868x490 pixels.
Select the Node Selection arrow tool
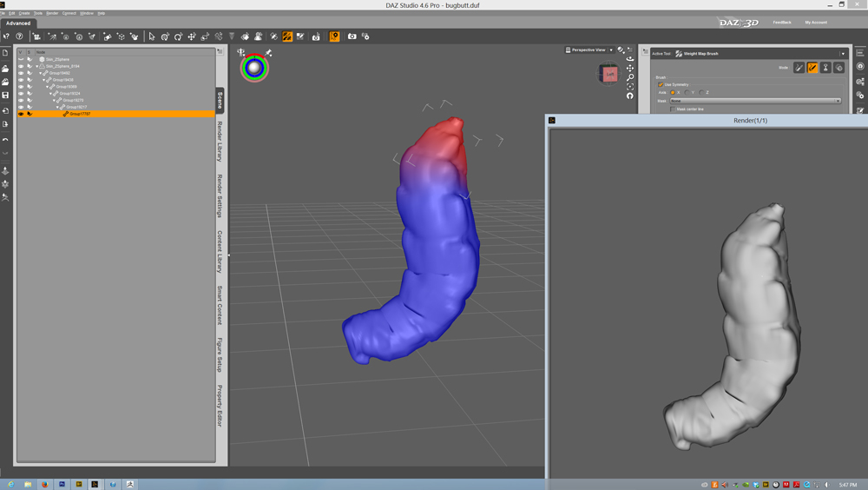coord(152,36)
